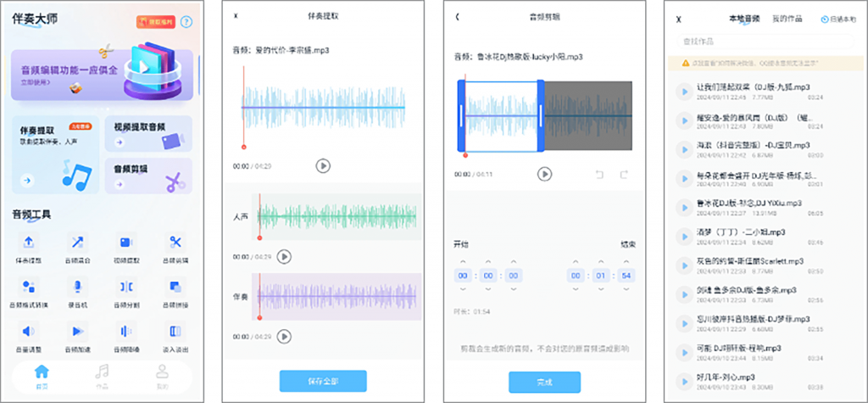The height and width of the screenshot is (403, 868).
Task: Open the 音频格式转换 format converter icon
Action: click(29, 287)
